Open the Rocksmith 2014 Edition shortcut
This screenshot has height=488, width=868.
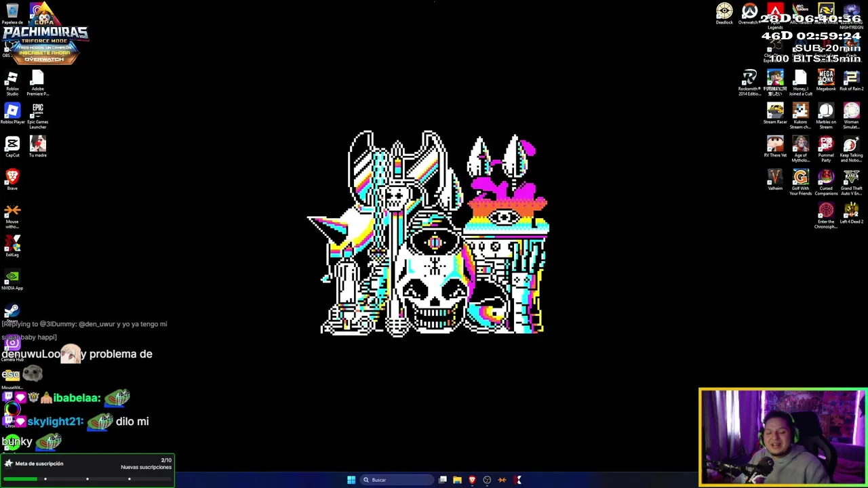pyautogui.click(x=749, y=83)
